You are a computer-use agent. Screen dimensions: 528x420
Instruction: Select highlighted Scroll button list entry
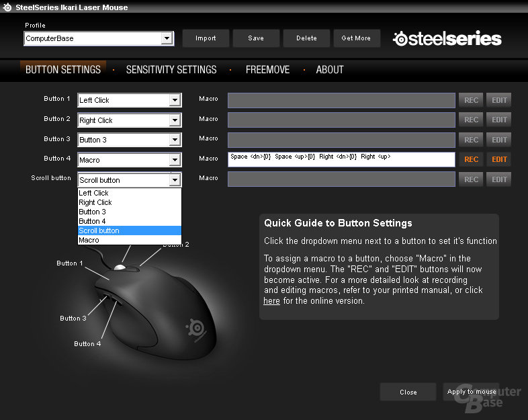click(x=130, y=230)
